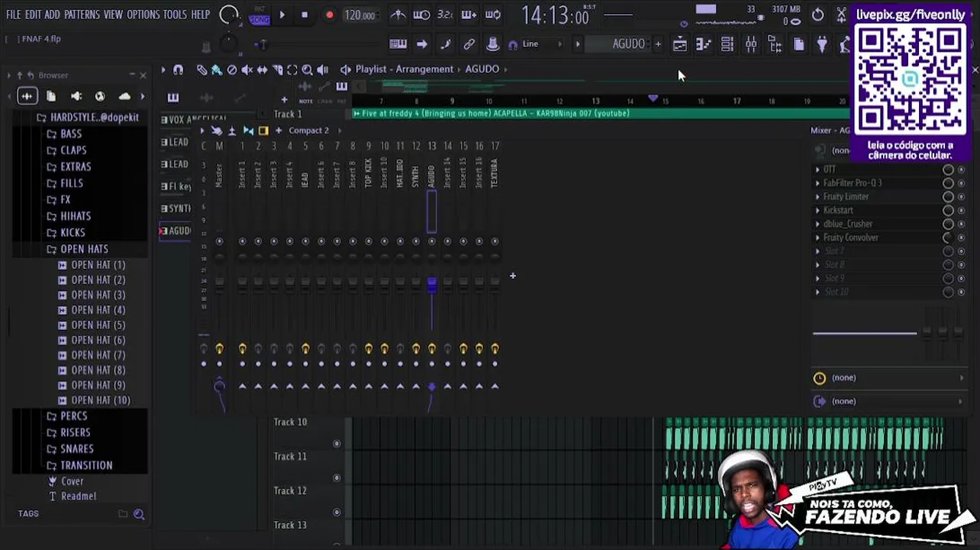Select the TEXTURA mixer track

[x=495, y=174]
